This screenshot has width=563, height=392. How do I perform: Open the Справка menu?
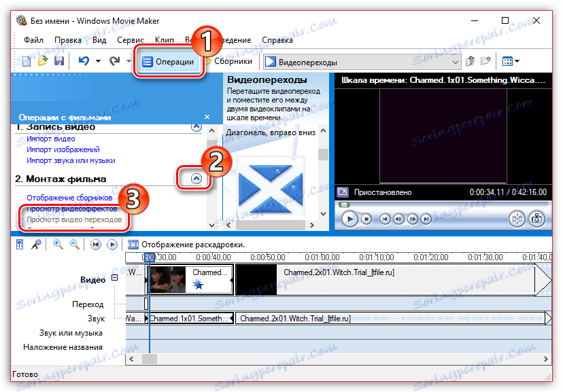(x=277, y=40)
